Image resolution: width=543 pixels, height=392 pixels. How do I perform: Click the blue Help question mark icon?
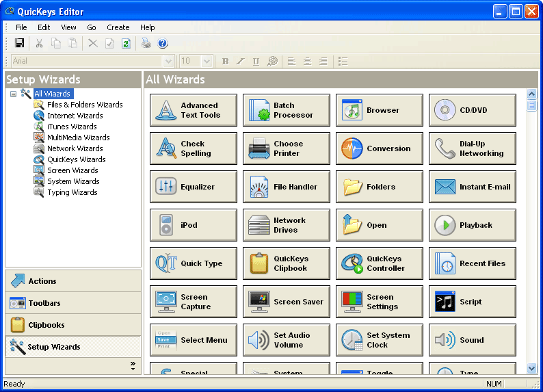coord(162,43)
